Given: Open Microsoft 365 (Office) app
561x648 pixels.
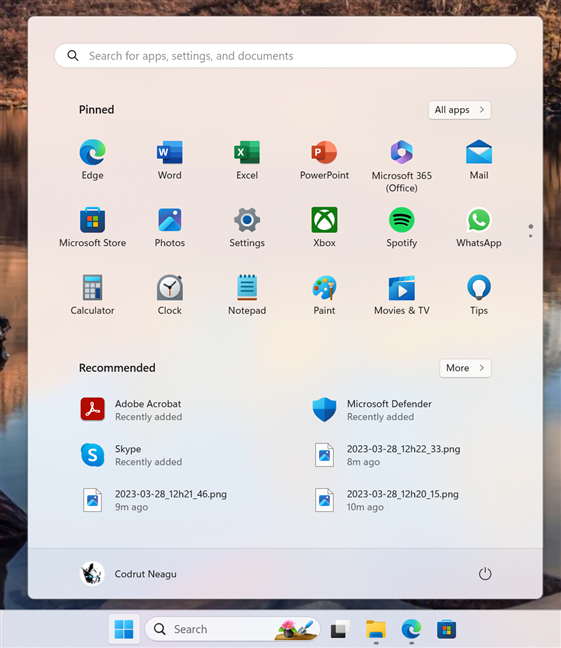Looking at the screenshot, I should tap(401, 166).
